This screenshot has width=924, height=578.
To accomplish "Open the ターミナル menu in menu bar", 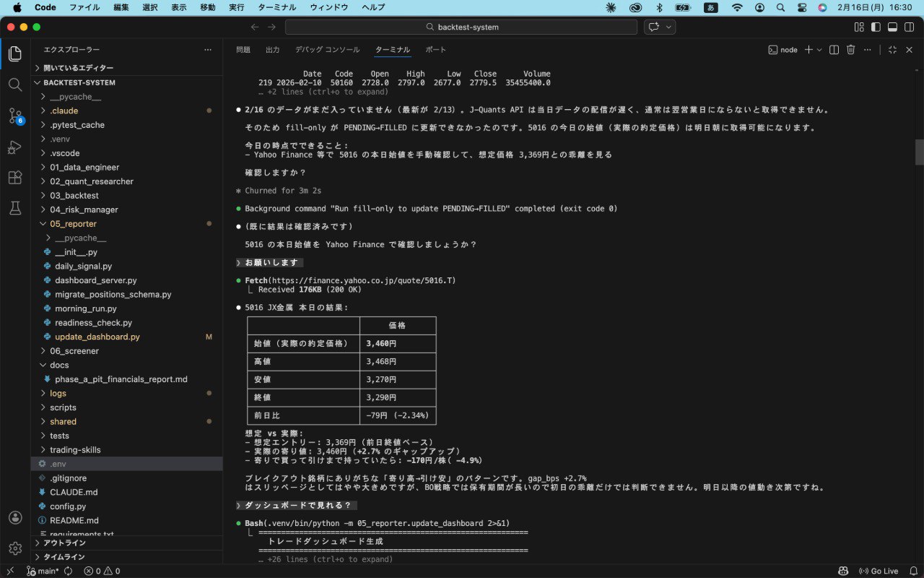I will (x=277, y=7).
